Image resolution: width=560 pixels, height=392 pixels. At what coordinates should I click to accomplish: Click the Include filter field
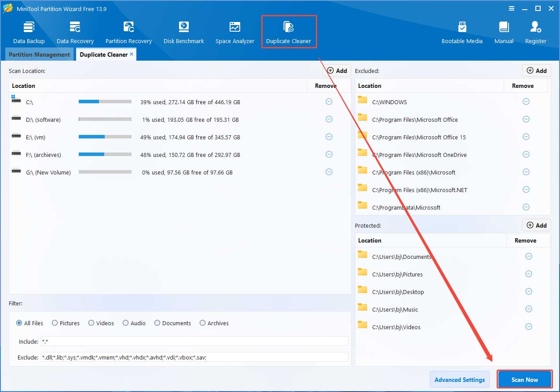pyautogui.click(x=194, y=341)
